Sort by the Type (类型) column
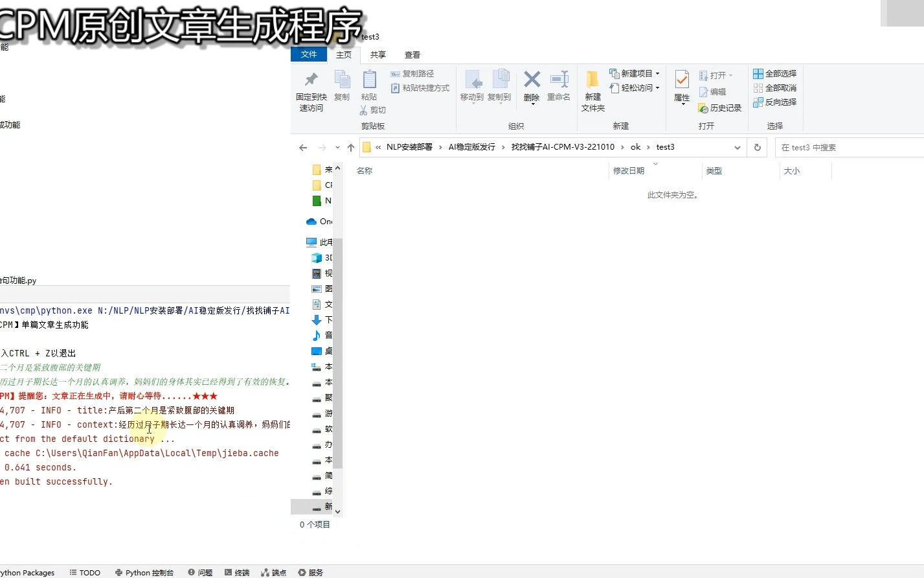Viewport: 924px width, 578px height. [714, 171]
